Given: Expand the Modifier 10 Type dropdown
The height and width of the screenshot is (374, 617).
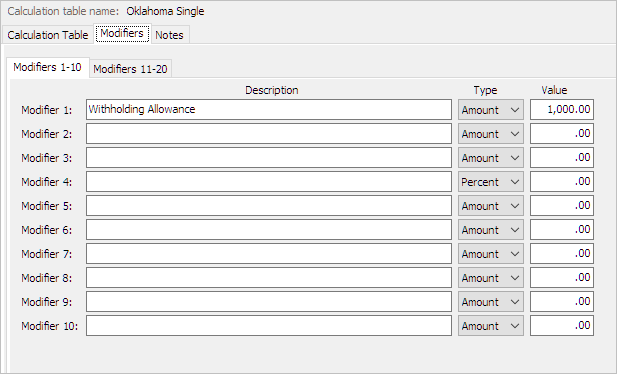Looking at the screenshot, I should click(x=491, y=326).
